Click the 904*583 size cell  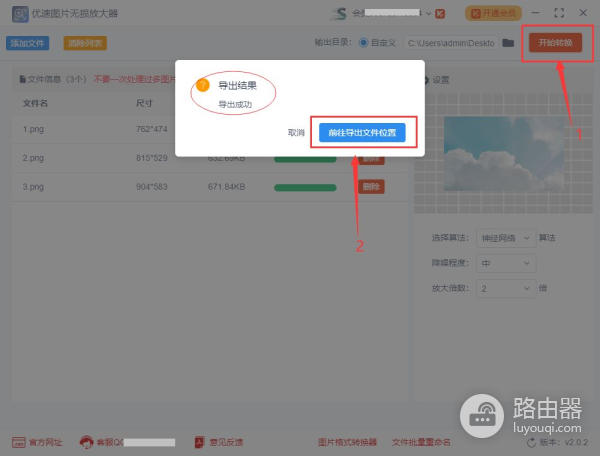click(x=152, y=187)
